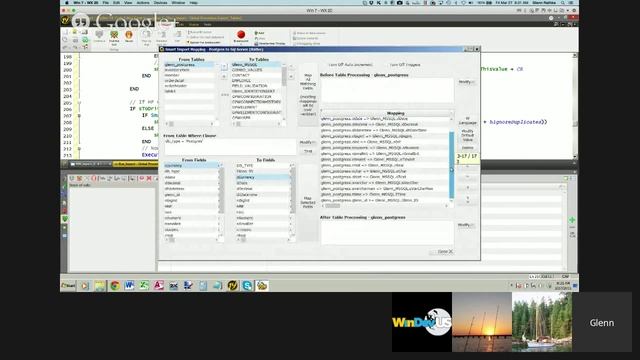This screenshot has width=640, height=360.
Task: Click Modify beside Before Table Processing
Action: pos(466,82)
